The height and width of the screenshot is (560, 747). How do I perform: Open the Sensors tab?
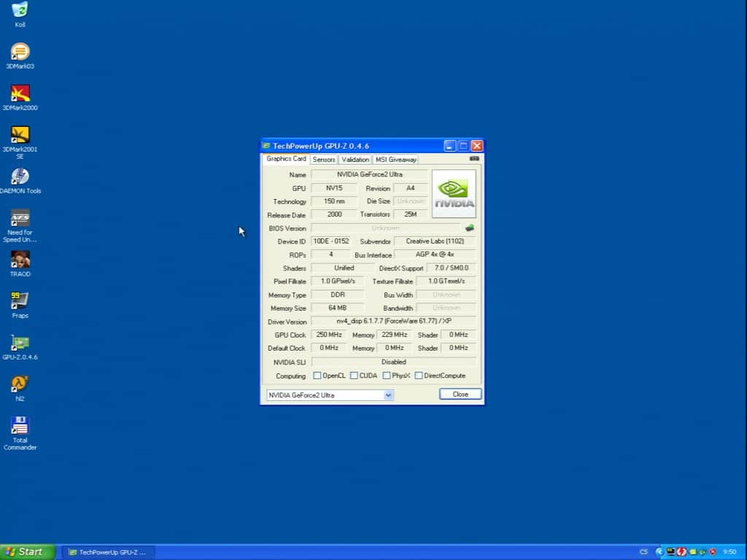click(324, 160)
